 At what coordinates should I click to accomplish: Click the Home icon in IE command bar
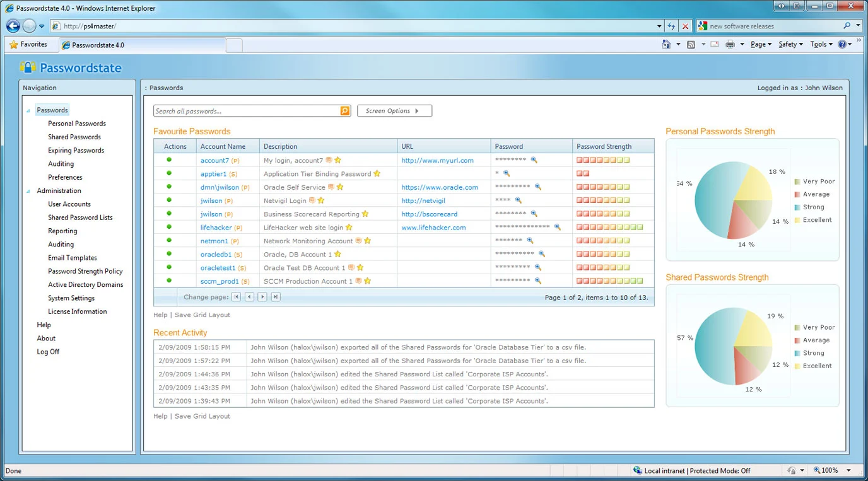(666, 44)
